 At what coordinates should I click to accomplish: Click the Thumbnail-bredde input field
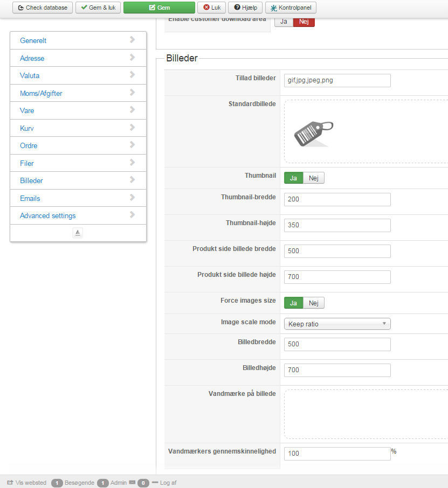click(337, 199)
